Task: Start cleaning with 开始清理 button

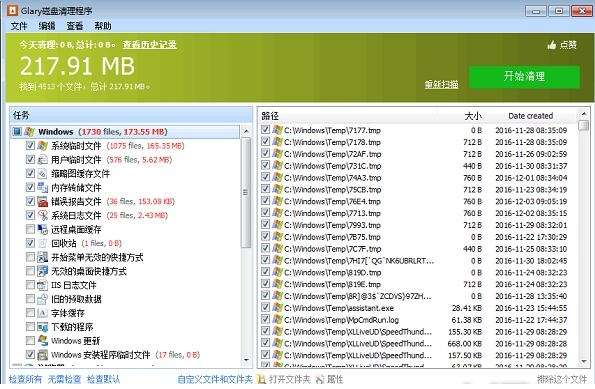Action: tap(524, 77)
